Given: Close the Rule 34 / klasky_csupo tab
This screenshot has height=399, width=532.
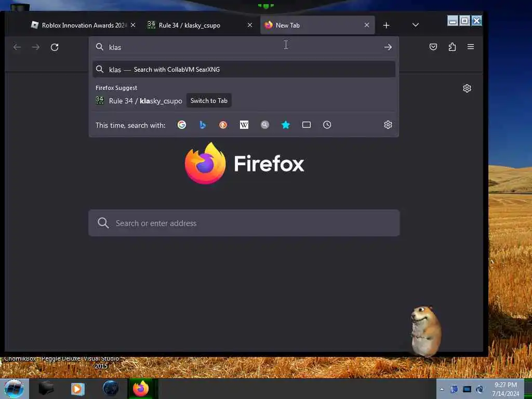Looking at the screenshot, I should [250, 25].
